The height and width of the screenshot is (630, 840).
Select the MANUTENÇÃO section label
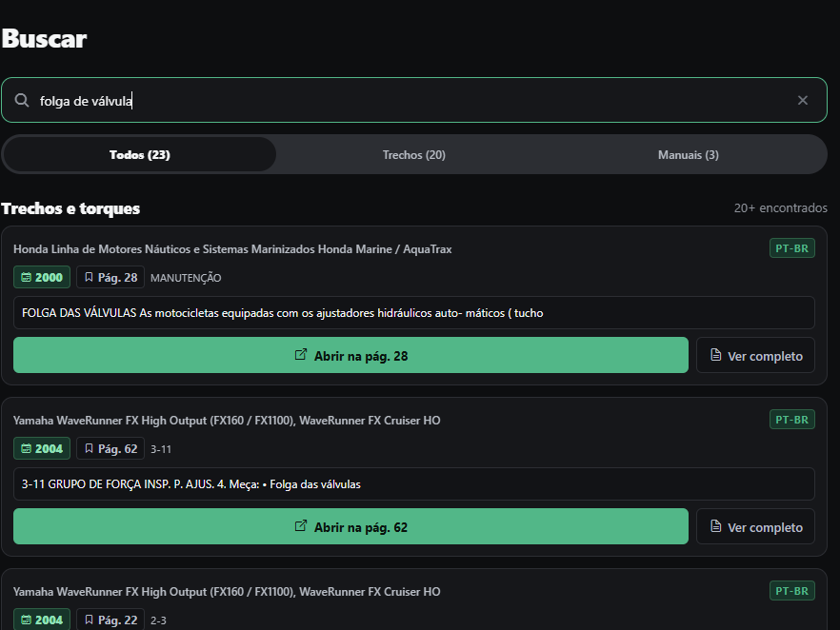(186, 278)
